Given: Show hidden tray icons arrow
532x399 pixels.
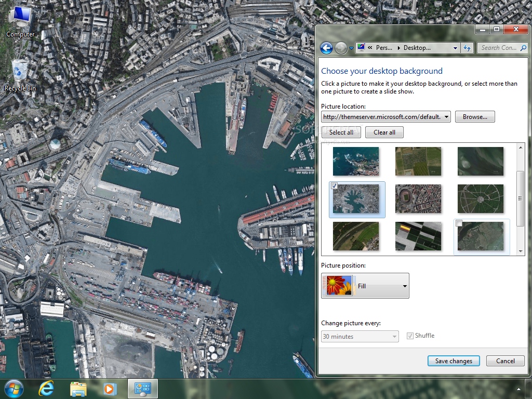Looking at the screenshot, I should [518, 389].
